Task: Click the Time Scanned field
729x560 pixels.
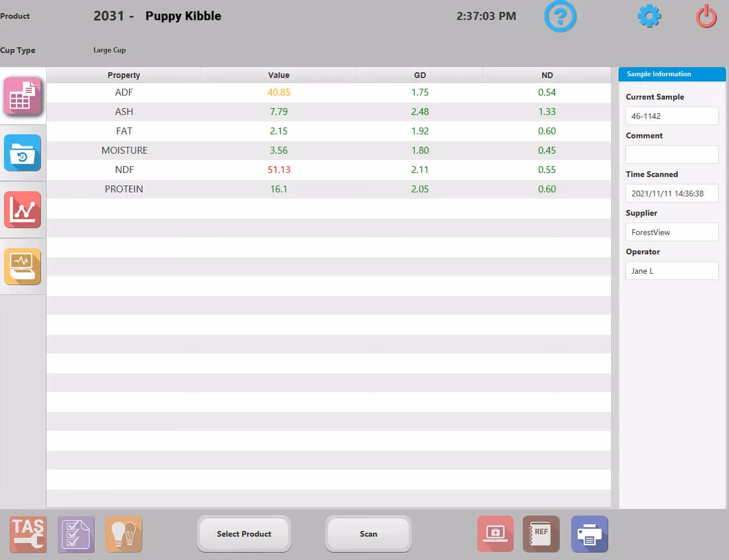Action: click(x=672, y=193)
